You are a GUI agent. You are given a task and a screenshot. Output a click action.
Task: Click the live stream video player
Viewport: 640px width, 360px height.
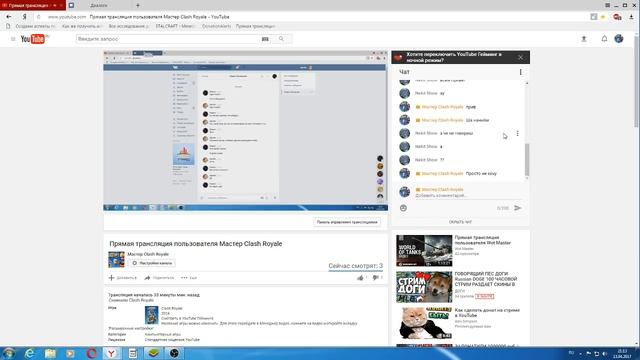click(245, 131)
